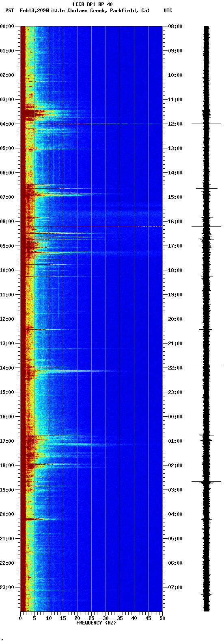Screen dimensions: 224x644
Task: Click the 03:00 UTC time label
Action: 176,490
